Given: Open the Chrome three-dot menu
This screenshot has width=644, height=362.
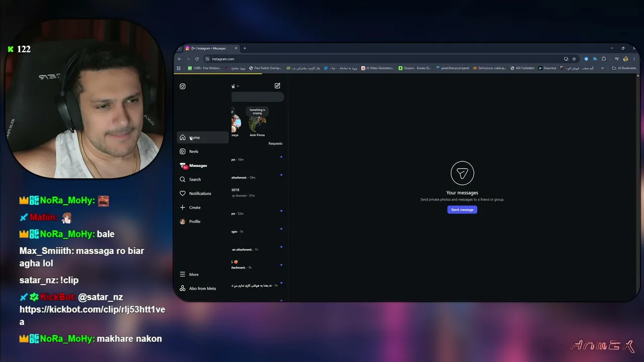Looking at the screenshot, I should [x=634, y=59].
